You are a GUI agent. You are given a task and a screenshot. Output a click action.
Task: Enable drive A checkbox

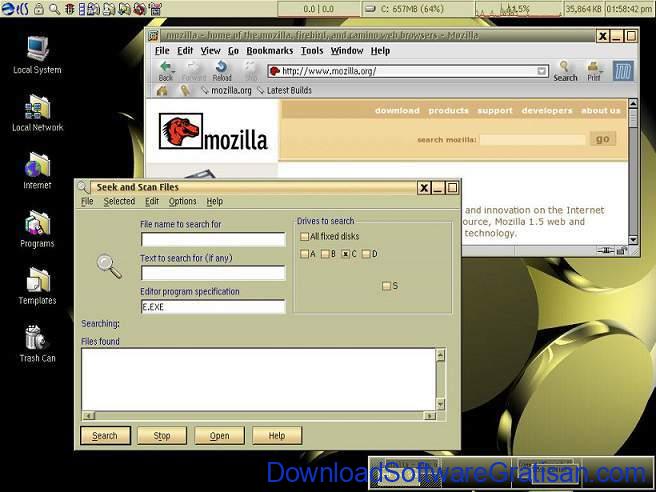304,254
